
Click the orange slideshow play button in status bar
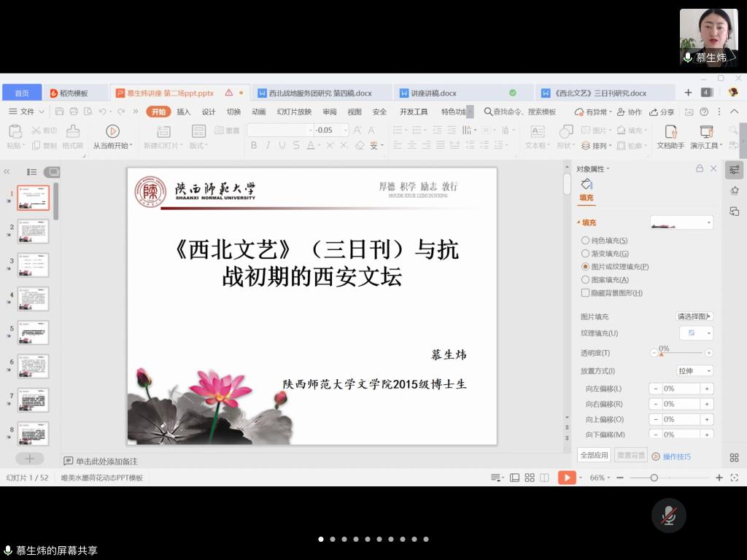click(x=566, y=478)
